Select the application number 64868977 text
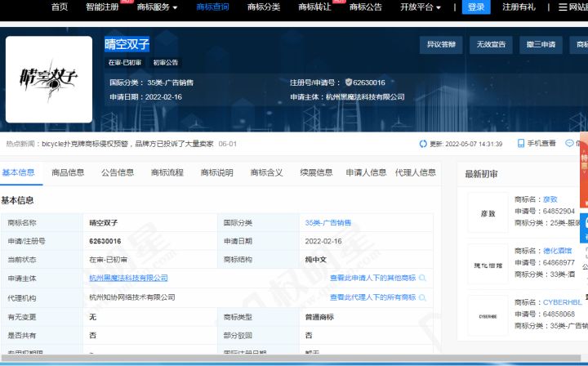588x366 pixels. pos(559,262)
